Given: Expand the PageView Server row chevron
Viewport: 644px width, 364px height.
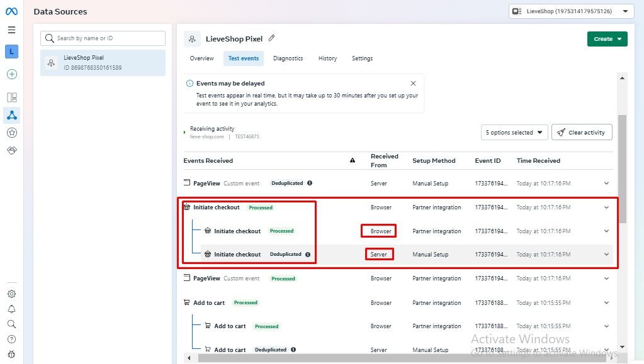Looking at the screenshot, I should (x=606, y=184).
